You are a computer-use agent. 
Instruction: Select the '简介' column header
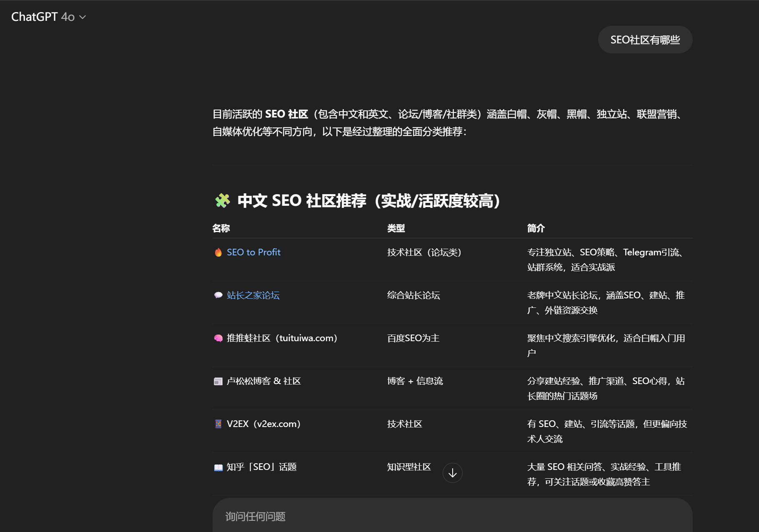click(536, 228)
